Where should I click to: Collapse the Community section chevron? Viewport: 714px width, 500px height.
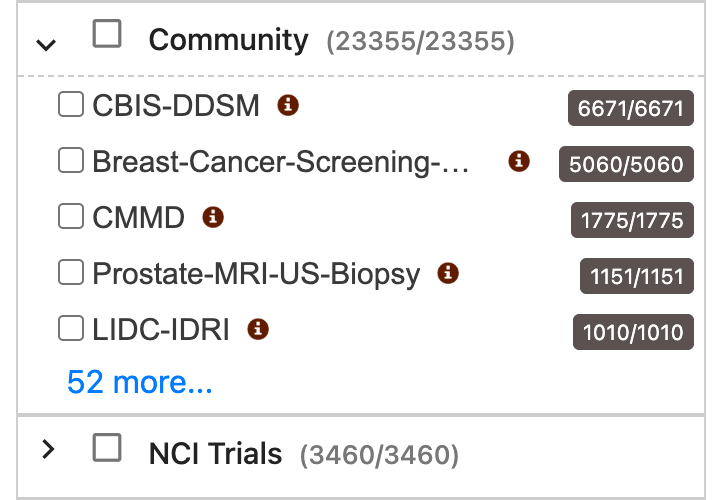[46, 45]
